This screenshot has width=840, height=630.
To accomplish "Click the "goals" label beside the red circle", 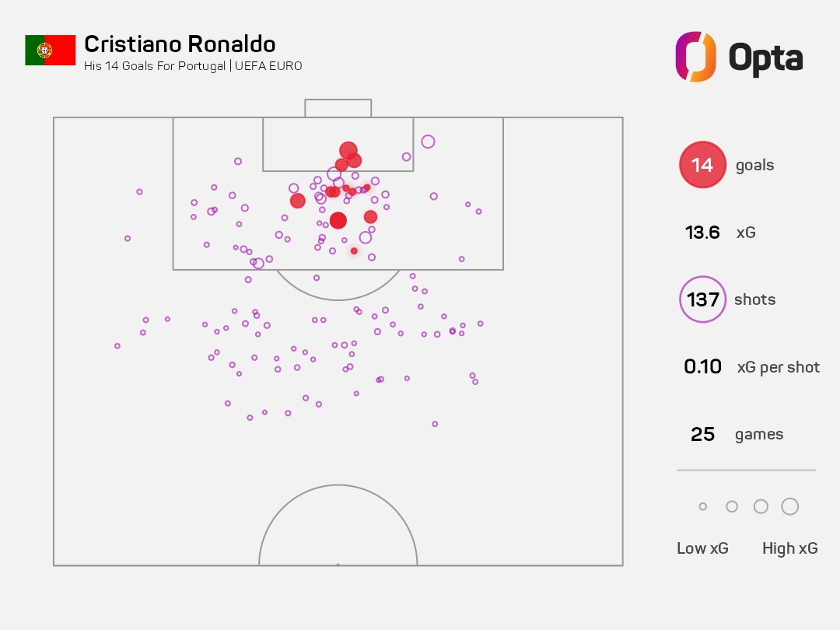I will (x=754, y=166).
